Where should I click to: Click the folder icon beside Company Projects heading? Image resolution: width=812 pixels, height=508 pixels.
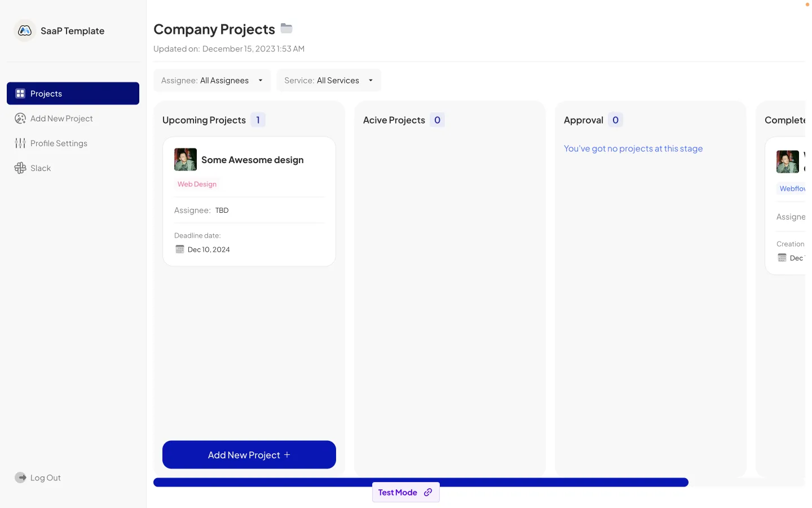click(286, 28)
